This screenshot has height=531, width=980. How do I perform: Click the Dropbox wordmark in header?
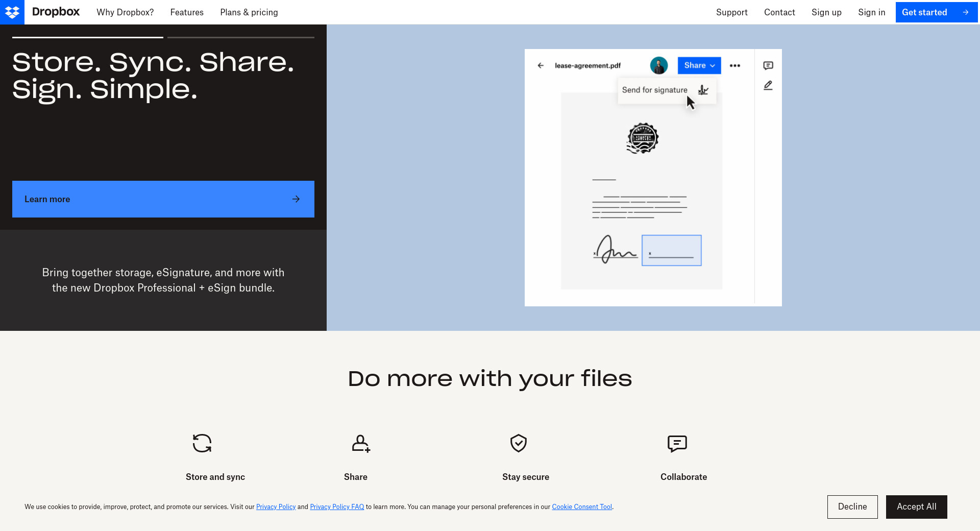[x=56, y=12]
